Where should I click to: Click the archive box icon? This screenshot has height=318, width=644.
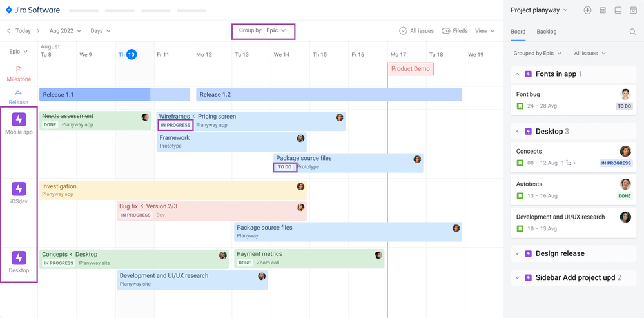pos(633,10)
